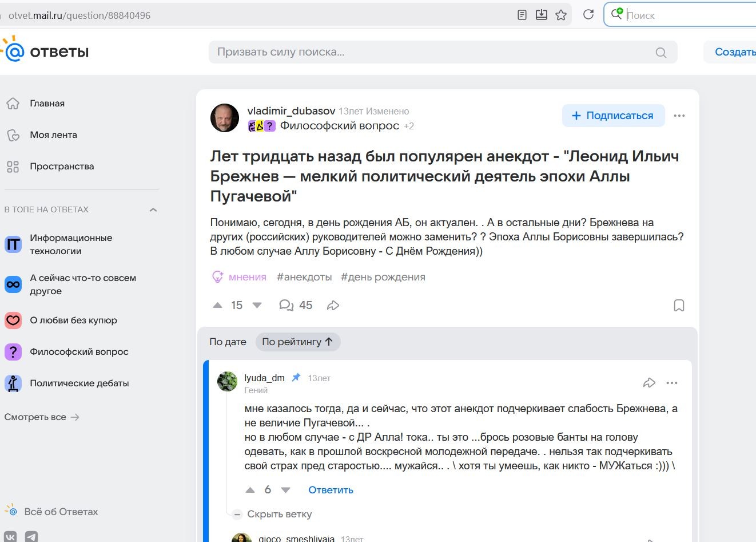Click the #день рождения tag
The height and width of the screenshot is (542, 756).
[383, 277]
